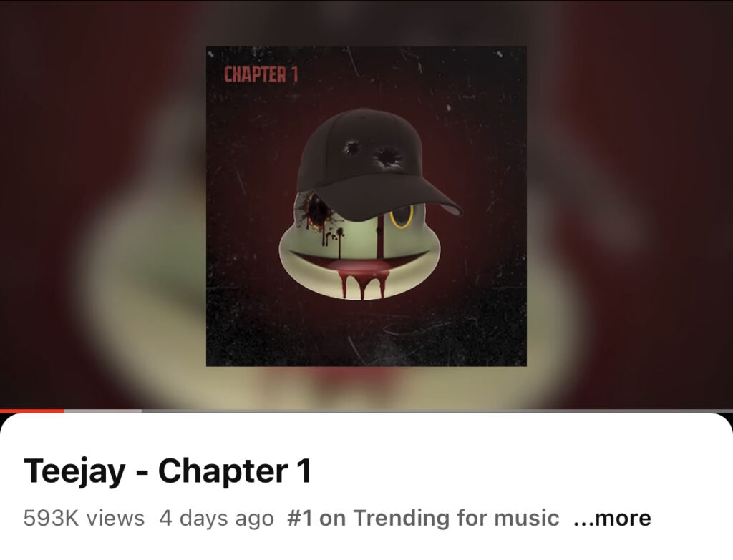Image resolution: width=733 pixels, height=560 pixels.
Task: Tap blurred video background left of the cover
Action: [103, 205]
